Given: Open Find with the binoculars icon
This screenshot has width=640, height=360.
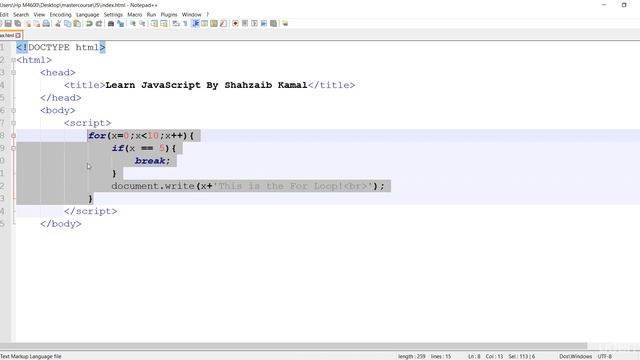Looking at the screenshot, I should point(111,24).
